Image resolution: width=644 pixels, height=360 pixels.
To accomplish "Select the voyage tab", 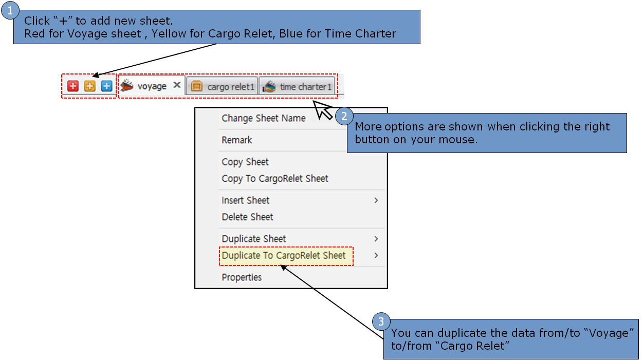I will [x=152, y=86].
